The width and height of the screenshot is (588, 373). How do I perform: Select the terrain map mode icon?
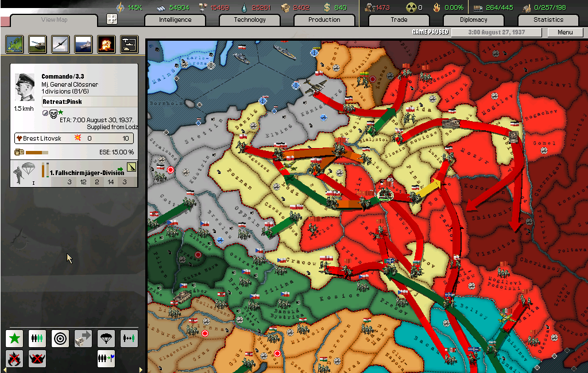[14, 44]
